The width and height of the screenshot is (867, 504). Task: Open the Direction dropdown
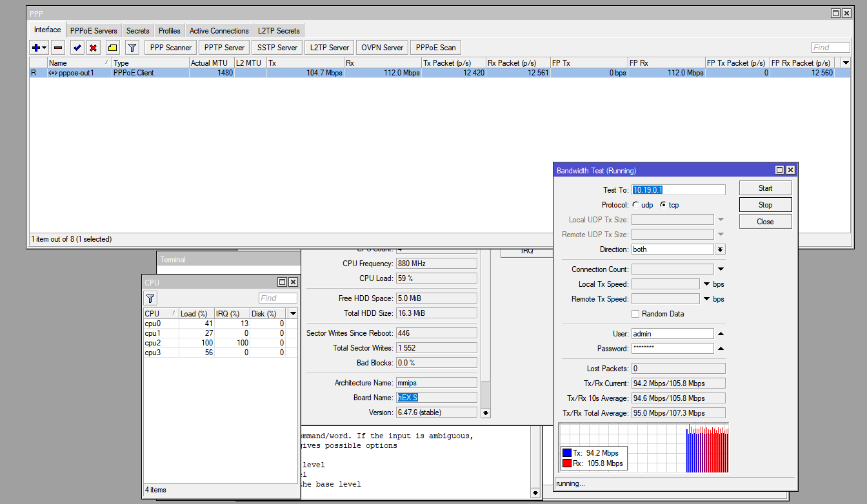pos(721,249)
